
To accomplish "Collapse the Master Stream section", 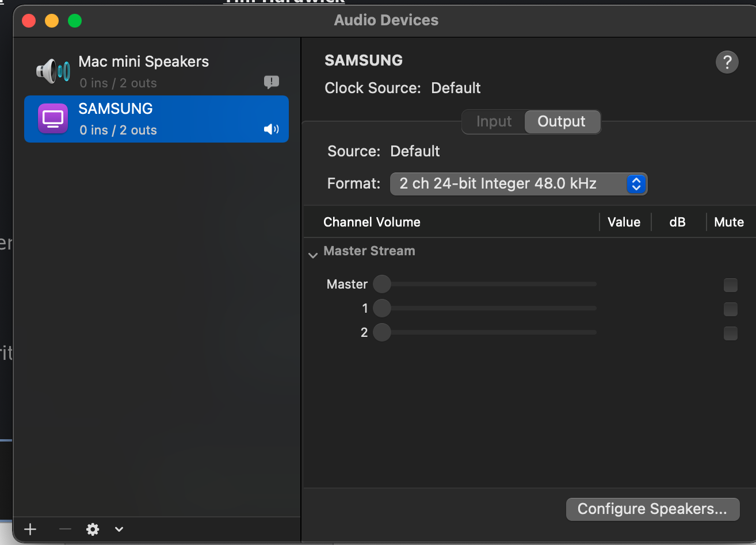I will [x=313, y=255].
